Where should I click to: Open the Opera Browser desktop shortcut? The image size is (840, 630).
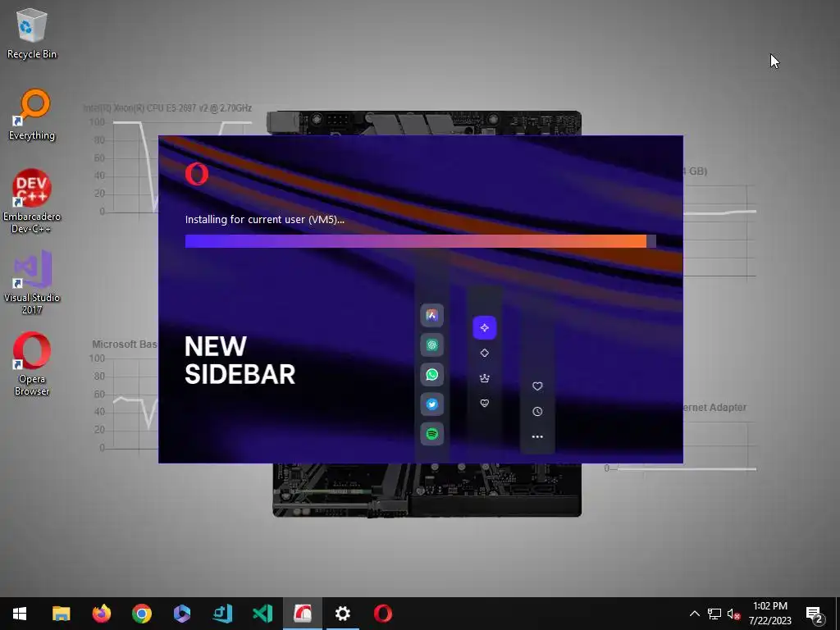(32, 363)
